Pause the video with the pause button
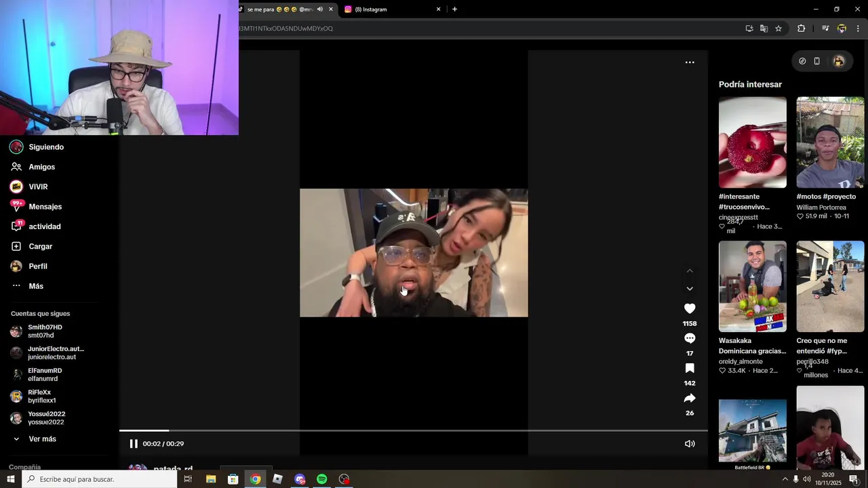Viewport: 868px width, 488px height. pyautogui.click(x=134, y=444)
